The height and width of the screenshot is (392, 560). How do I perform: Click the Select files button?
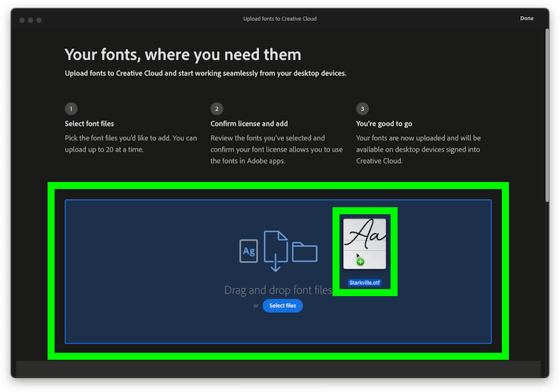[x=283, y=306]
